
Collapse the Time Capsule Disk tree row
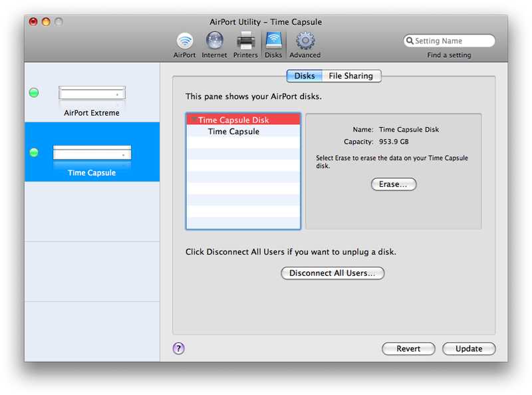[194, 120]
